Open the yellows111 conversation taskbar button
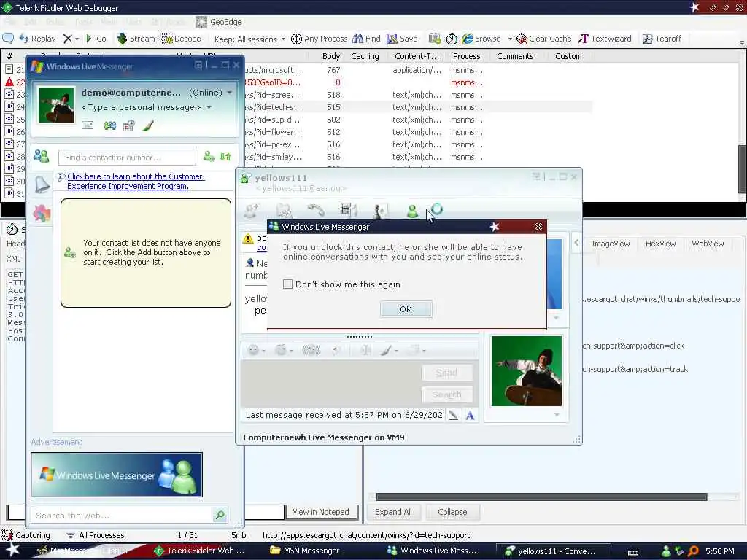747x560 pixels. click(553, 551)
